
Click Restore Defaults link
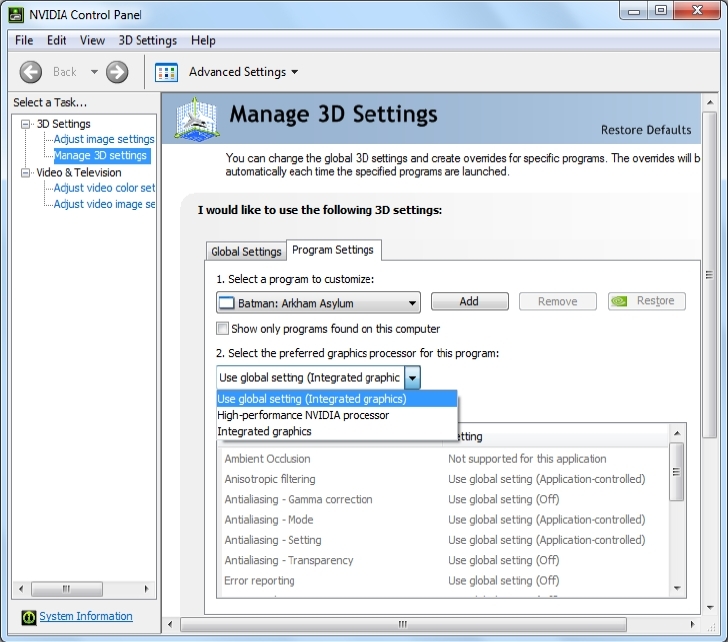[x=646, y=130]
